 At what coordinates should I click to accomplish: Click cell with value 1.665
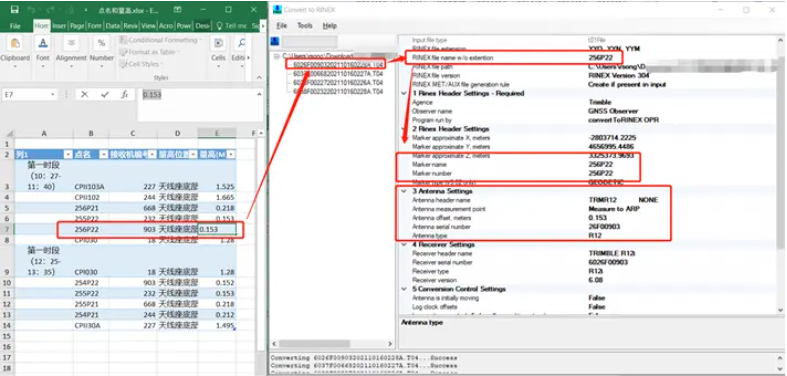tap(217, 197)
